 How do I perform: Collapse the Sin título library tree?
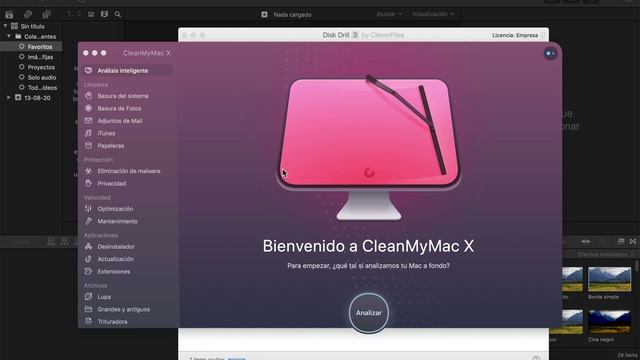click(5, 26)
